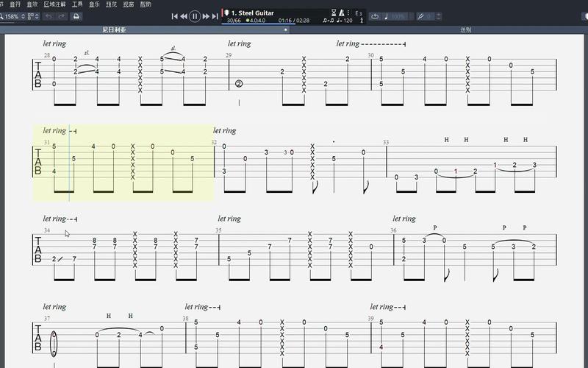Click the relative speed note icon
Viewport: 588px width, 368px height.
coord(386,16)
